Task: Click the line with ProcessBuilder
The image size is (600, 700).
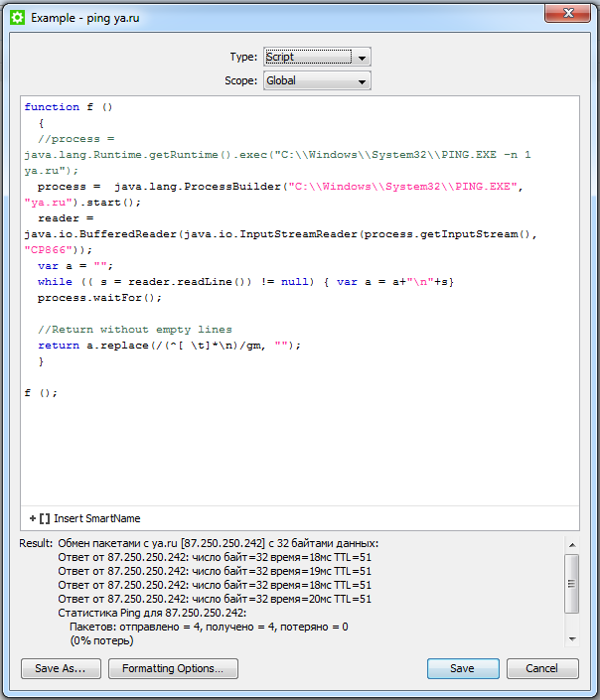Action: (x=280, y=187)
